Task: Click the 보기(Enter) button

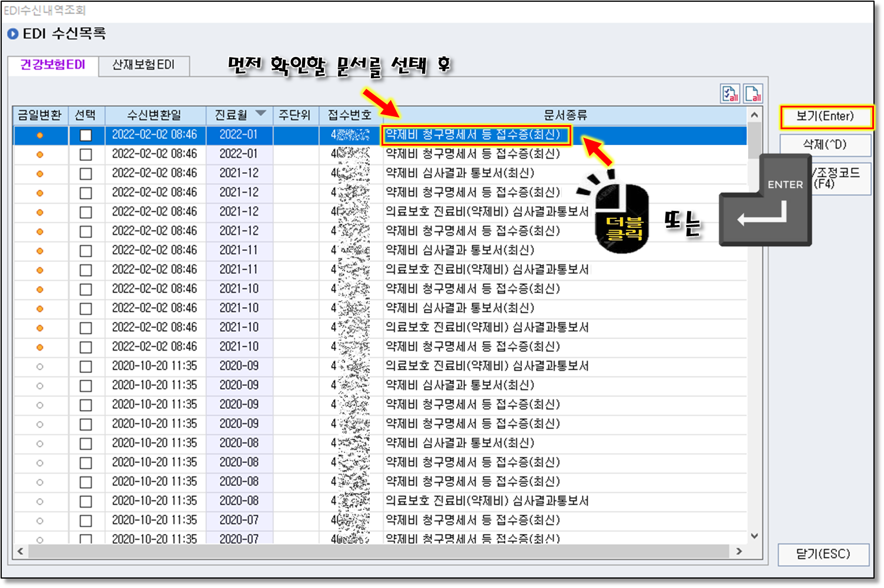Action: point(826,116)
